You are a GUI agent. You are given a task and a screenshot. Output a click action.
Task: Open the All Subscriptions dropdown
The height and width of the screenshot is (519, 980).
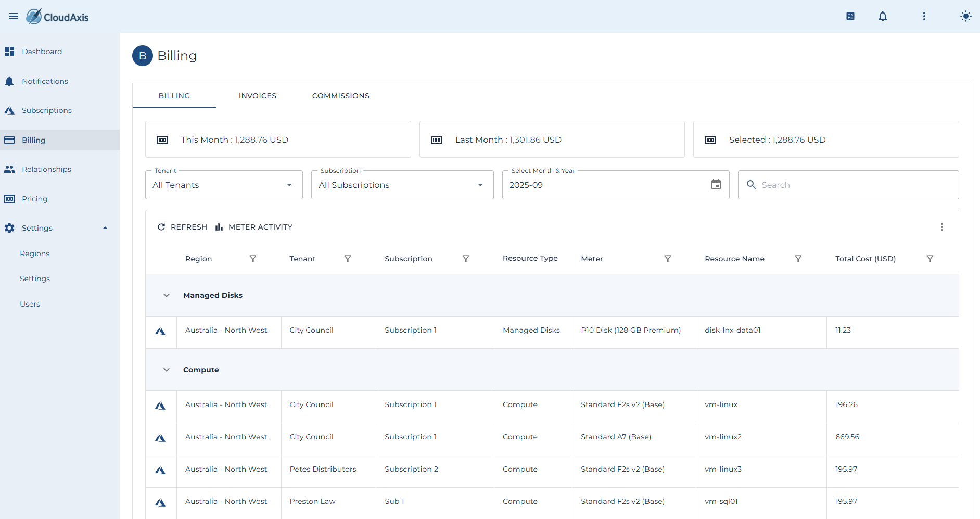(402, 185)
